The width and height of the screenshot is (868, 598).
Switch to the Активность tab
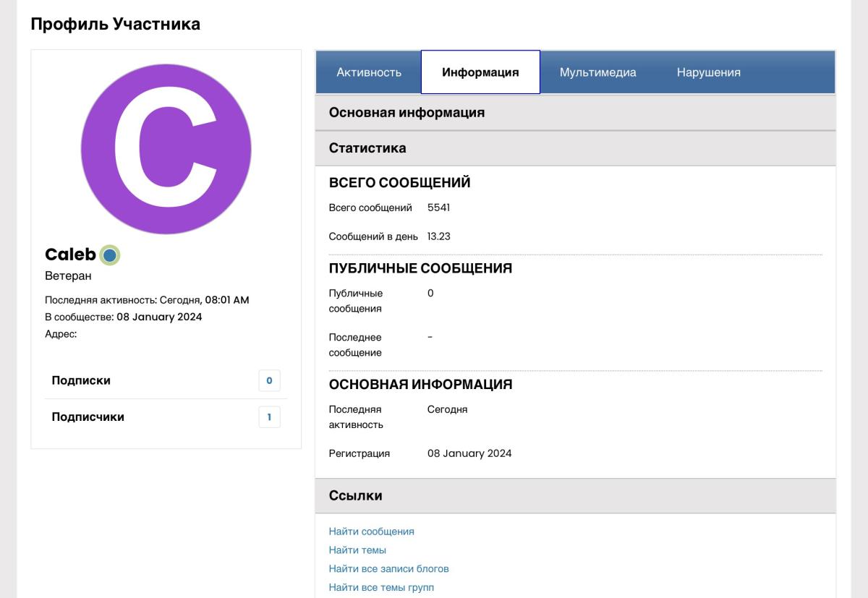(x=369, y=72)
